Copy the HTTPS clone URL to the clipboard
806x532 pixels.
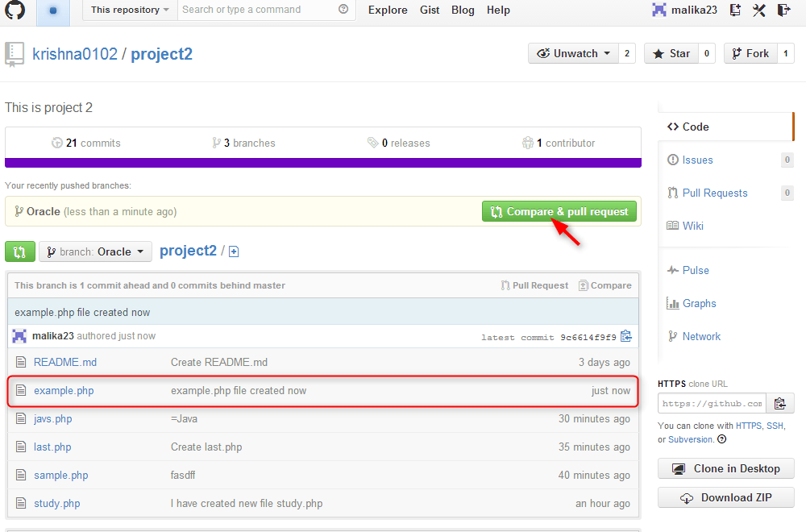(x=779, y=404)
